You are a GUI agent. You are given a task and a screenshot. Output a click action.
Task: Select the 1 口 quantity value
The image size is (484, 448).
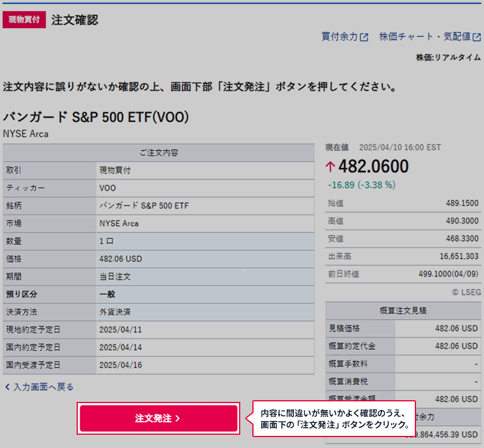(x=107, y=241)
